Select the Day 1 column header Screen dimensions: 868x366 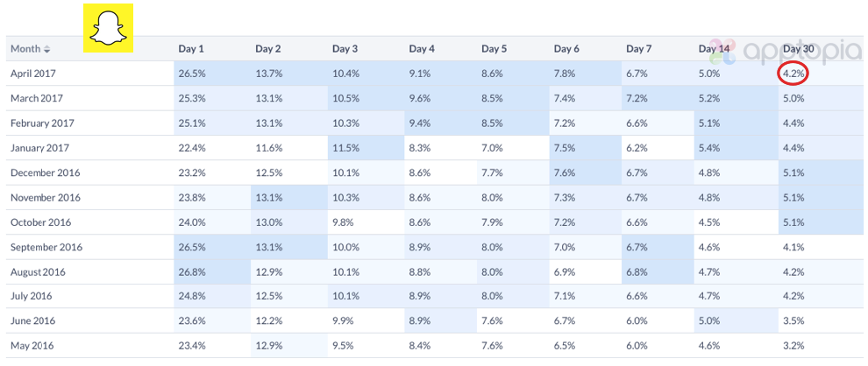[191, 48]
